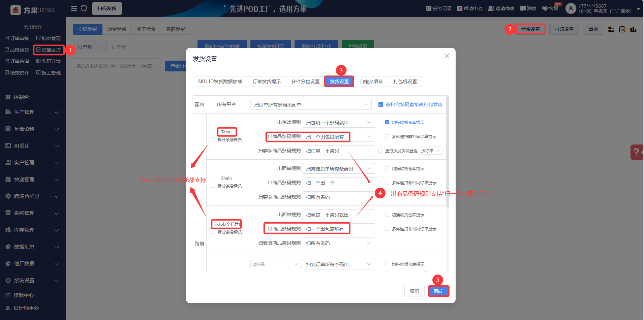The width and height of the screenshot is (644, 320).
Task: Check TikTok 拆分紧急备货
Action: point(213,232)
